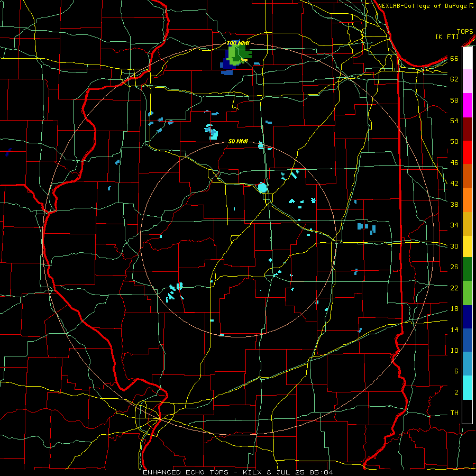Select the [K FT] units label
This screenshot has width=476, height=476.
click(447, 36)
